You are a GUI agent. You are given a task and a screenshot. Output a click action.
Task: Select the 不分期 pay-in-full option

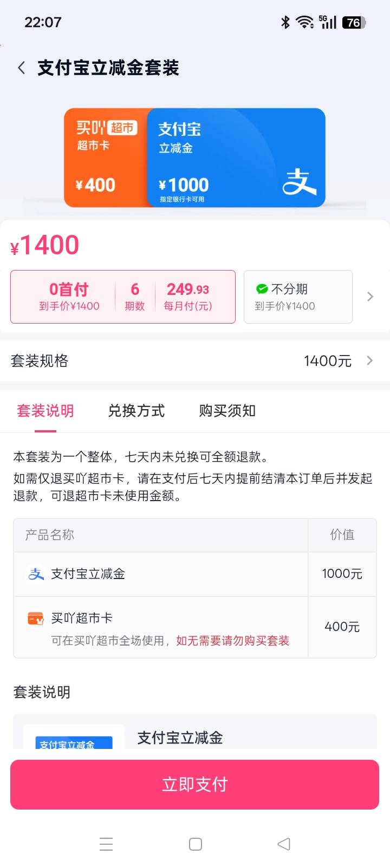(298, 297)
